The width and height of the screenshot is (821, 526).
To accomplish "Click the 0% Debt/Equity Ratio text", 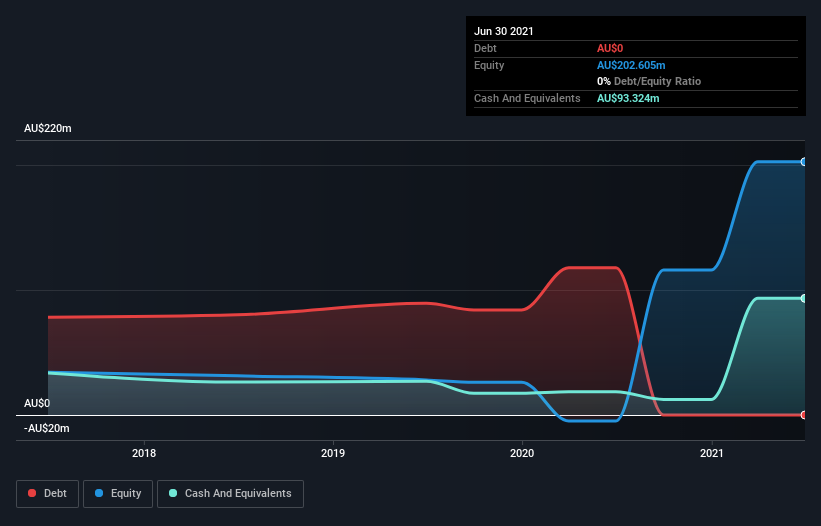I will pos(649,81).
